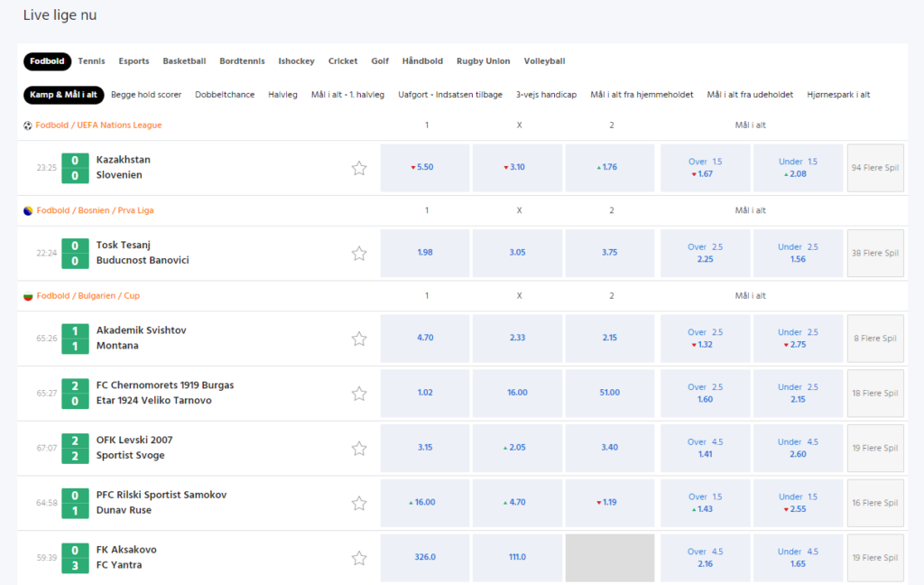This screenshot has width=924, height=585.
Task: Pick Montana win odds 2.15
Action: [610, 339]
